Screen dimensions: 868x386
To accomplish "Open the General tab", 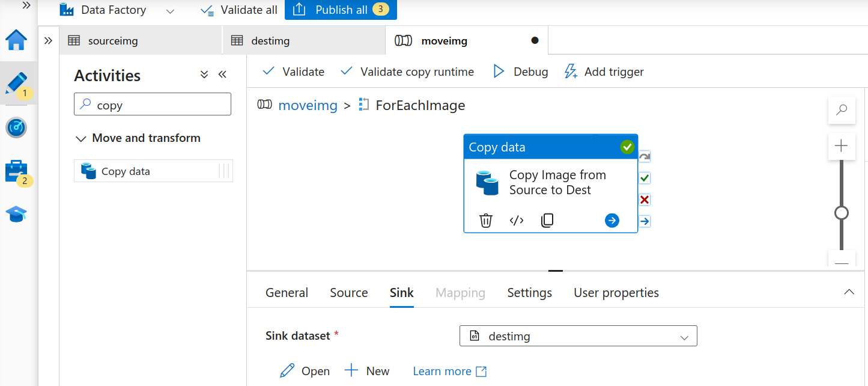I will pos(287,293).
